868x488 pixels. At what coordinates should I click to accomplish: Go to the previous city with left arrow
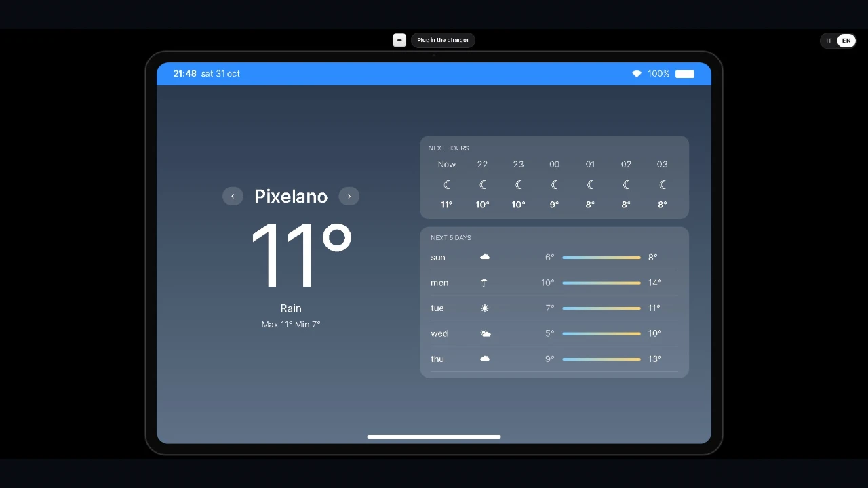233,196
